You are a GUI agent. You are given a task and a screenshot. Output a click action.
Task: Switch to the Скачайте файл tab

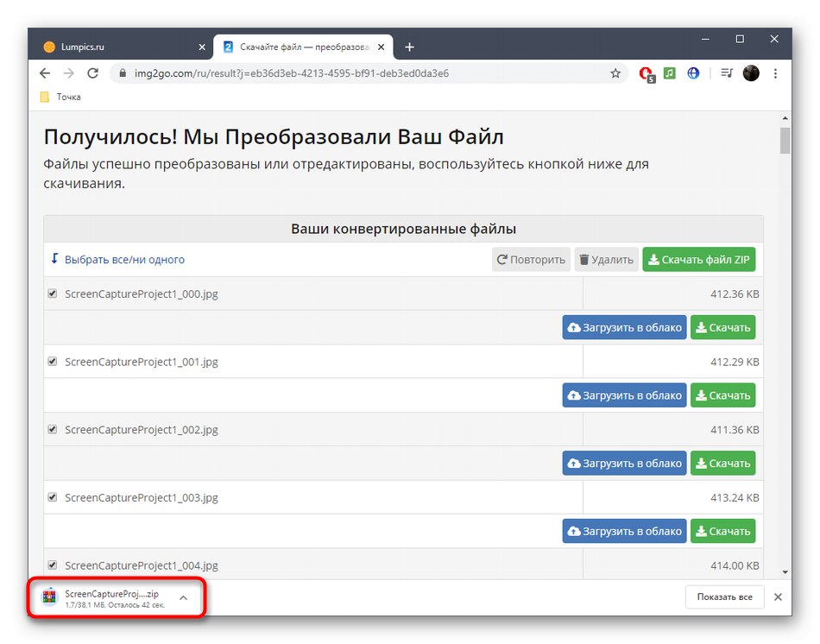pos(303,47)
